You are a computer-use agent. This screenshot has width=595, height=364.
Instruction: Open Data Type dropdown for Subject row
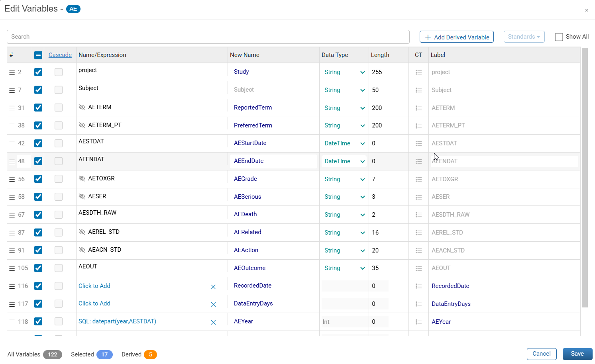tap(344, 90)
